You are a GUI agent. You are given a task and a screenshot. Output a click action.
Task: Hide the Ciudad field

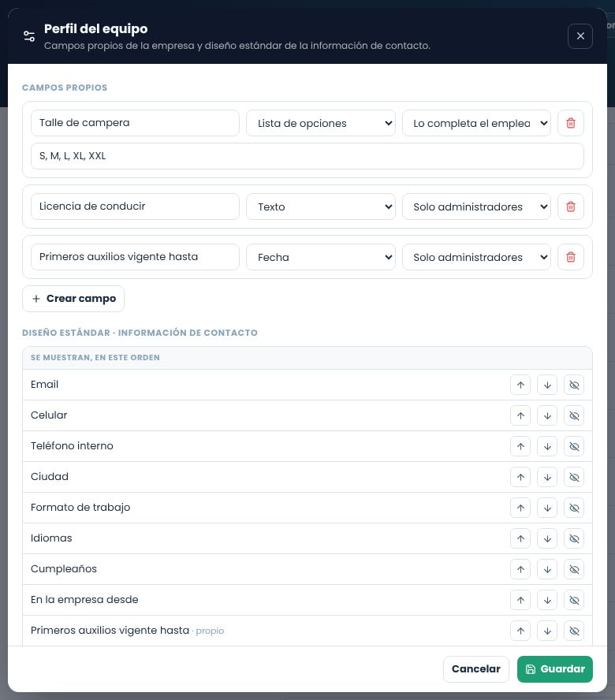pyautogui.click(x=574, y=477)
